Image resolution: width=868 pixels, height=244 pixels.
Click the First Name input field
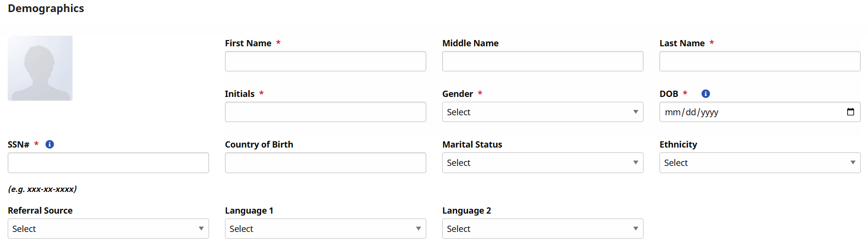[x=325, y=61]
